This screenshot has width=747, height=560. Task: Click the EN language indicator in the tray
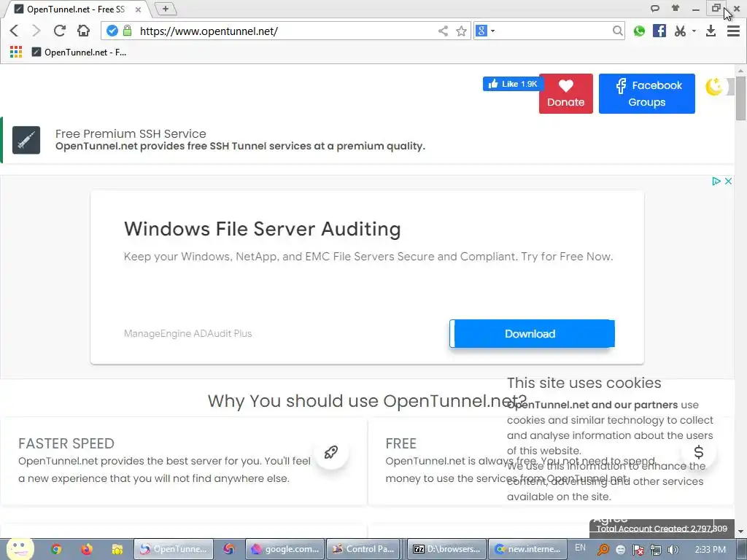[x=580, y=548]
